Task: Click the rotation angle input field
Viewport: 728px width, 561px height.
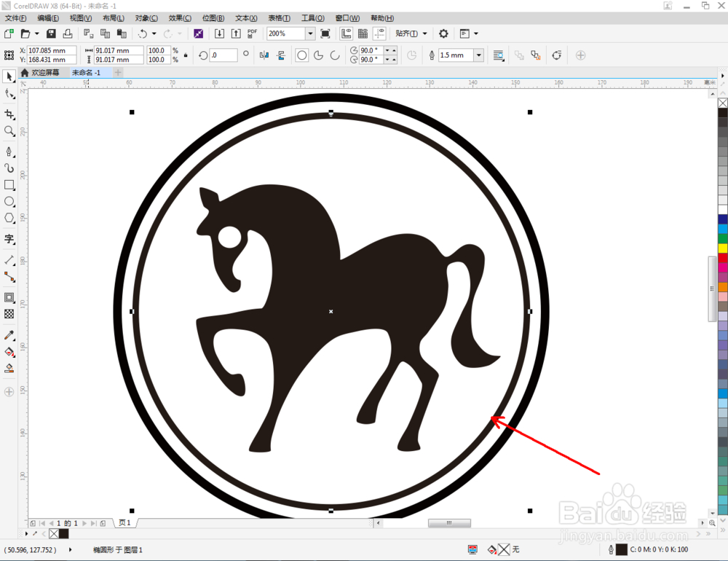Action: tap(223, 55)
